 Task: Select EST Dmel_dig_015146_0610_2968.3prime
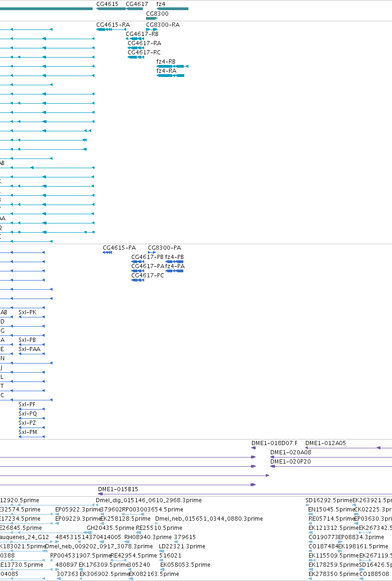tap(149, 500)
